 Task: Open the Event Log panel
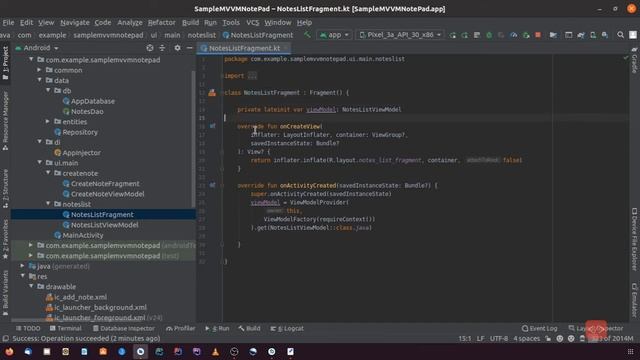(539, 328)
